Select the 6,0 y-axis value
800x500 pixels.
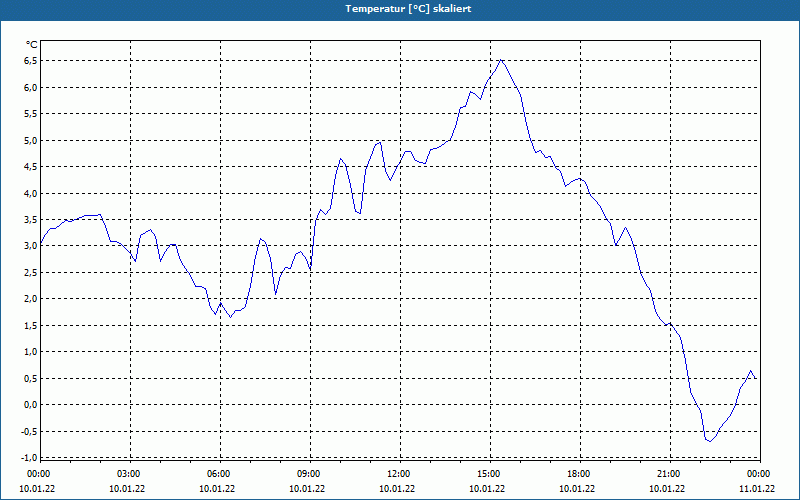point(31,87)
